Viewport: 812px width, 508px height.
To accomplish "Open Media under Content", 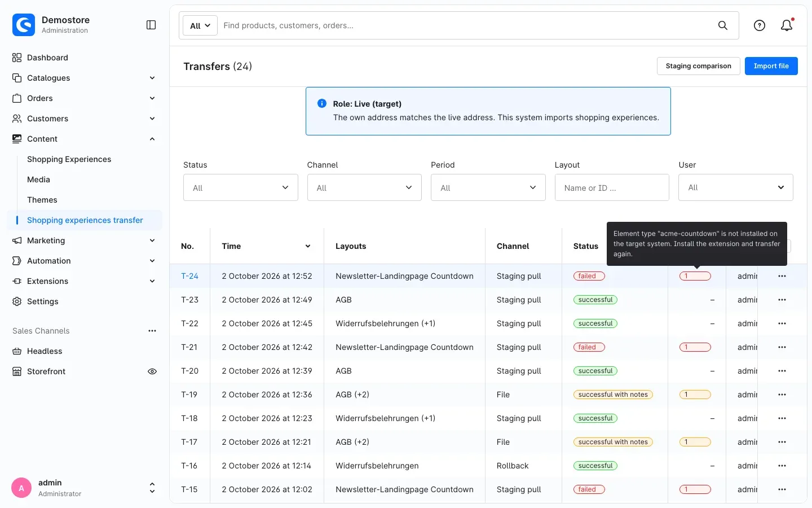I will [x=38, y=179].
